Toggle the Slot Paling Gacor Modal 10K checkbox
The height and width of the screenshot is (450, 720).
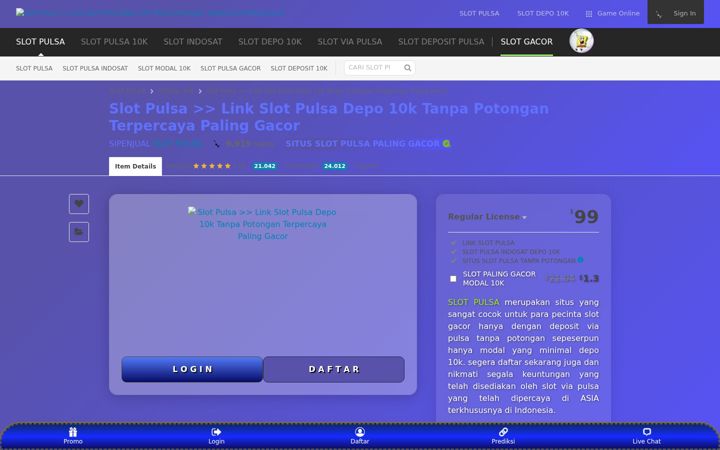(453, 279)
